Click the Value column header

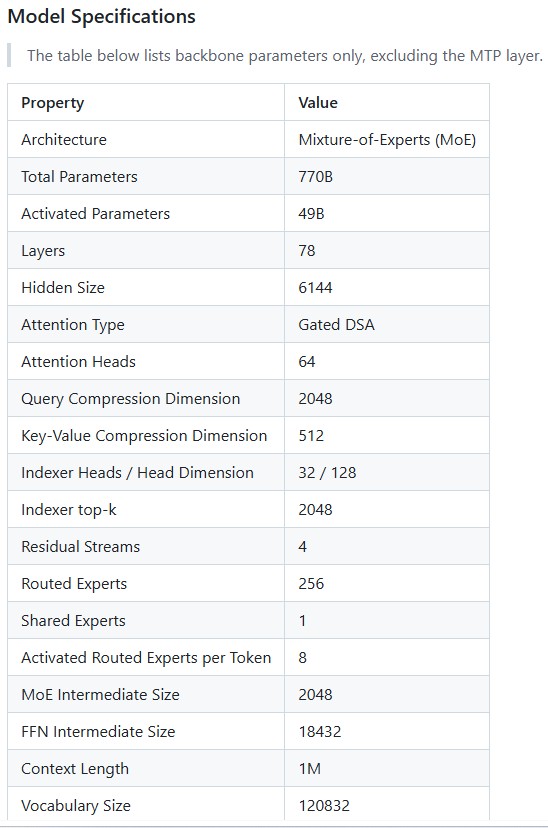point(318,102)
